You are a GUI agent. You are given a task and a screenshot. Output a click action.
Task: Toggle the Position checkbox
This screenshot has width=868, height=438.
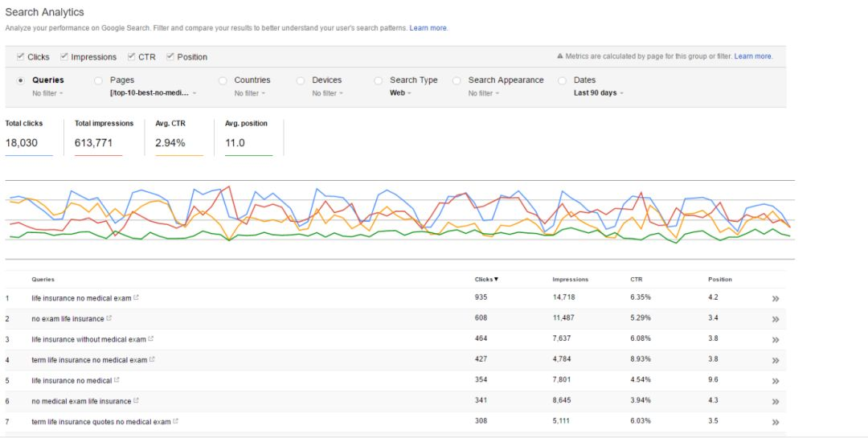(x=170, y=56)
